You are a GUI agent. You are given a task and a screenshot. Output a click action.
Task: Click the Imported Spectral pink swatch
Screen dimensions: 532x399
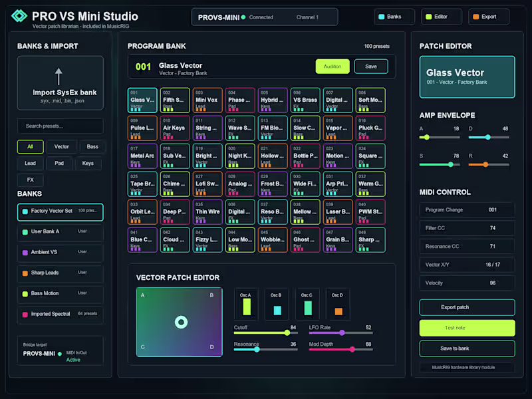(25, 315)
